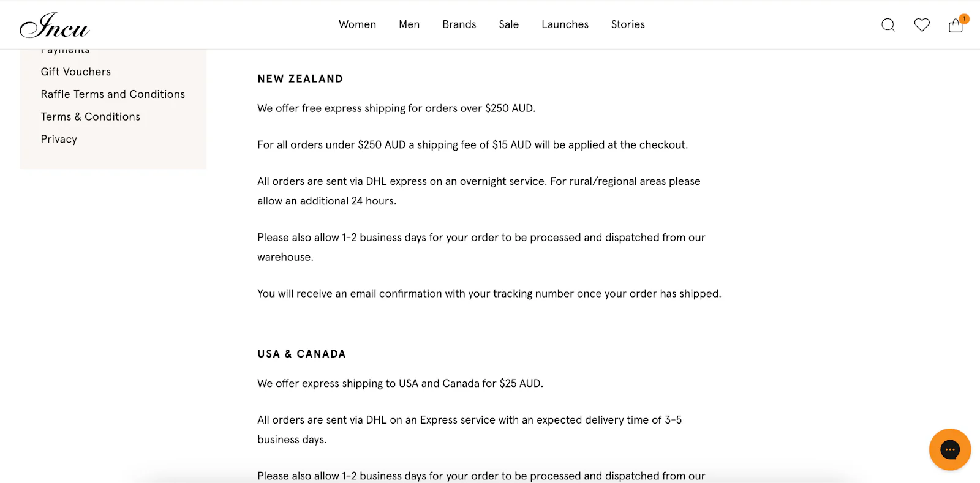Open the shopping bag cart

click(955, 26)
